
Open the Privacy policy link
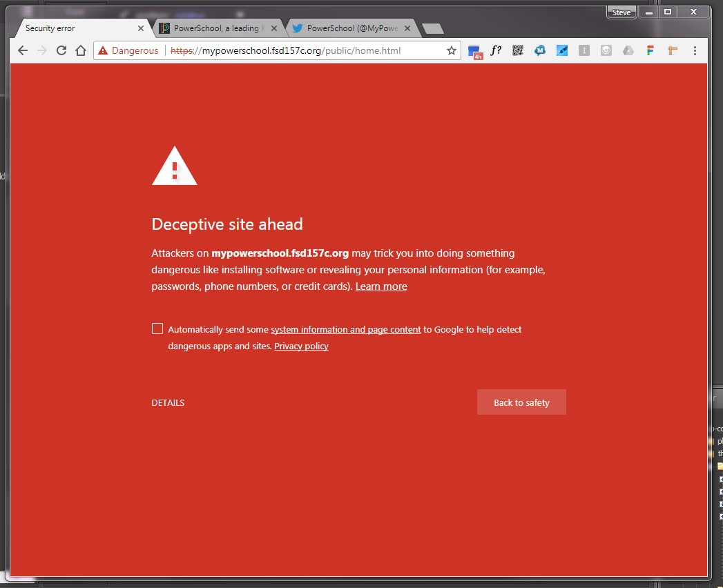point(302,346)
